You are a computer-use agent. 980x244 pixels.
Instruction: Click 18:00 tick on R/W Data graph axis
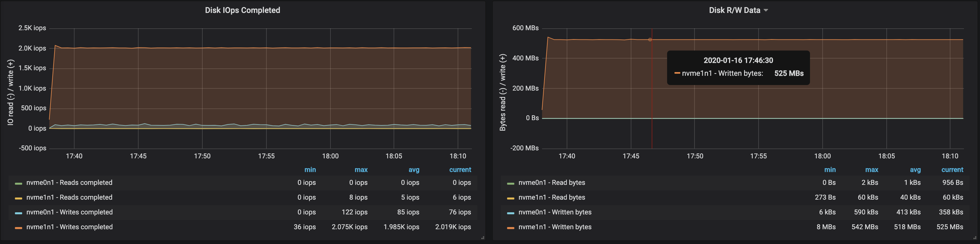(823, 156)
